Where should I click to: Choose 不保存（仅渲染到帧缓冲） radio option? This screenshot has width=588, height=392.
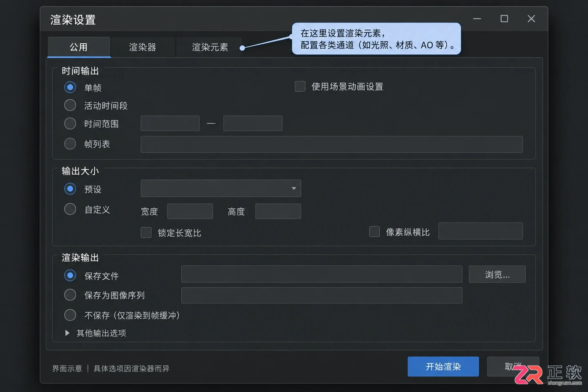(70, 315)
